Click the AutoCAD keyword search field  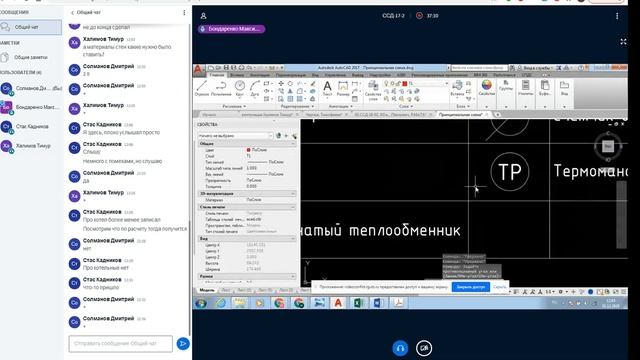[x=480, y=68]
